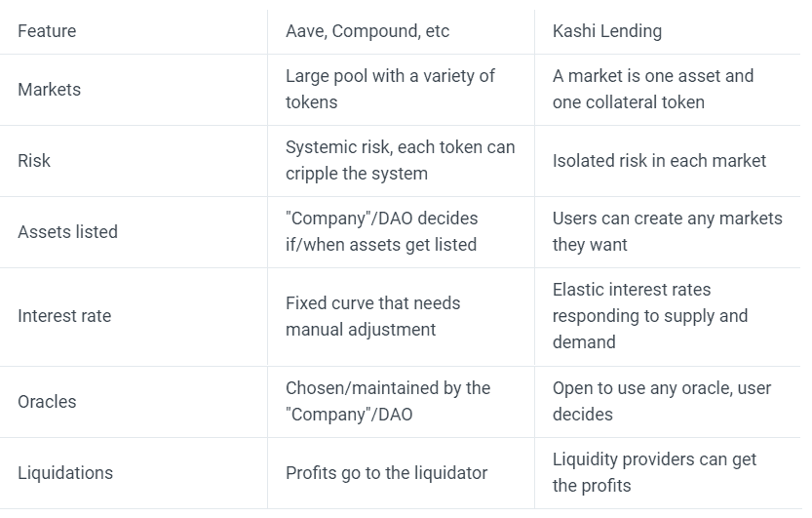This screenshot has width=812, height=518.
Task: Click the "Company"/DAO decides assets cell
Action: tap(382, 231)
